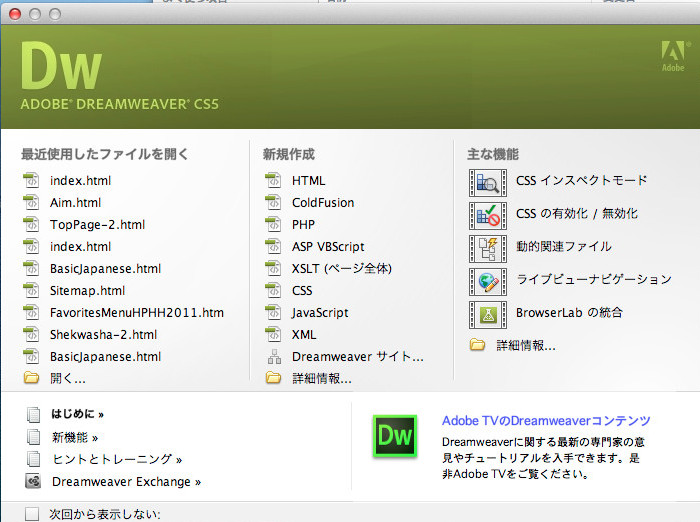This screenshot has height=522, width=700.
Task: Click the file icon beside HTML
Action: pyautogui.click(x=273, y=180)
